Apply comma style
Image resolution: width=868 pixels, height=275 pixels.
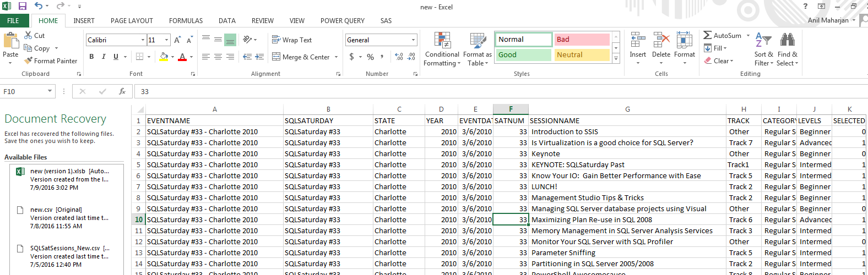(x=382, y=57)
